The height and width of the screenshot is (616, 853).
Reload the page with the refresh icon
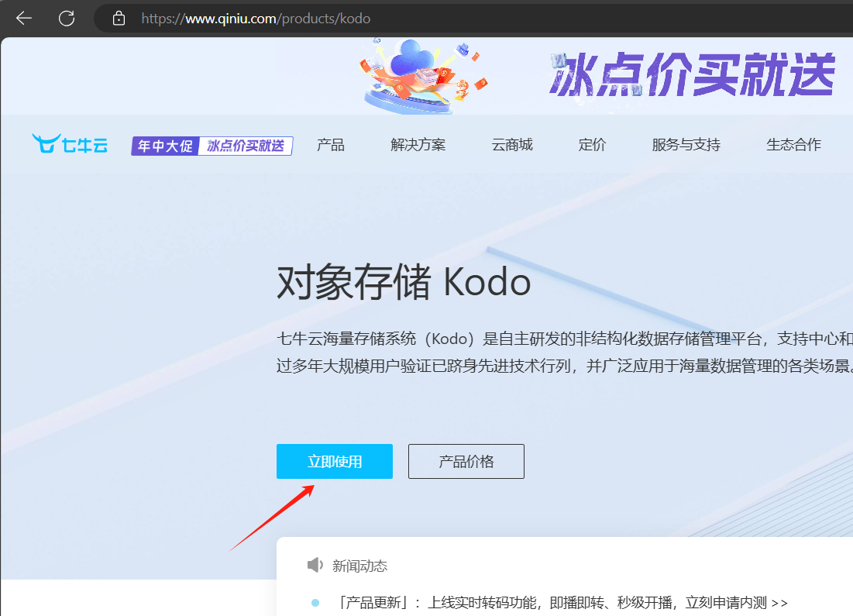point(67,18)
